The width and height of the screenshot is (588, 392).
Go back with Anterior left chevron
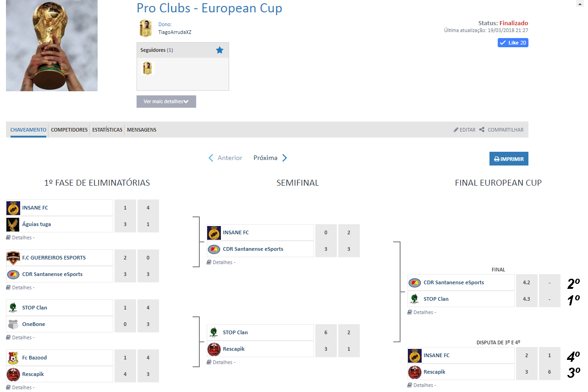tap(211, 158)
